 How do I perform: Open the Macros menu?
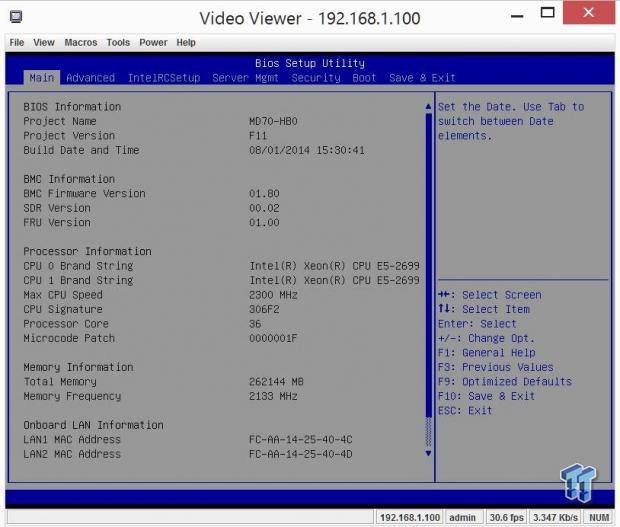point(81,42)
